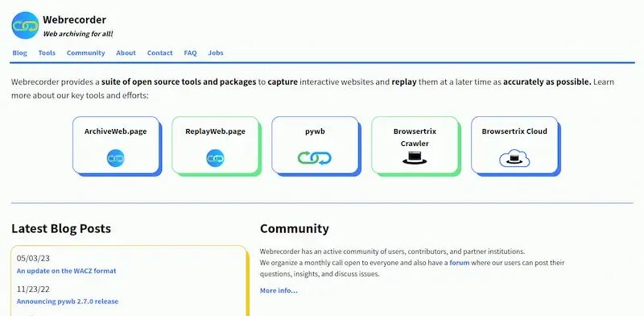Open the Jobs nav item

[216, 52]
